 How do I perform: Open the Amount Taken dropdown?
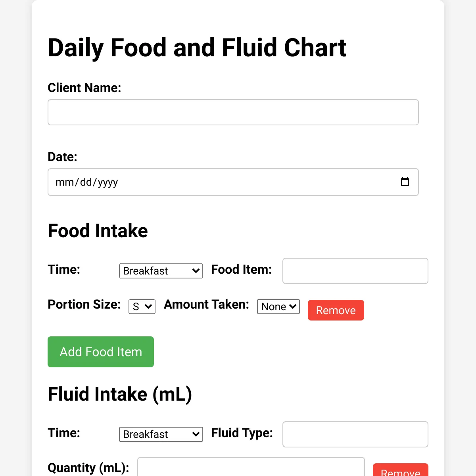coord(278,307)
